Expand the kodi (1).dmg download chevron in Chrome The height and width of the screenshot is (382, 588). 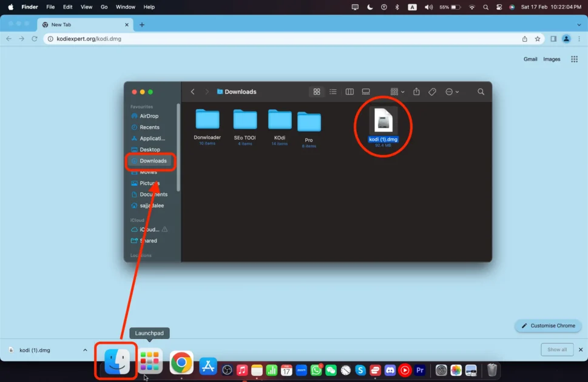[x=85, y=350]
